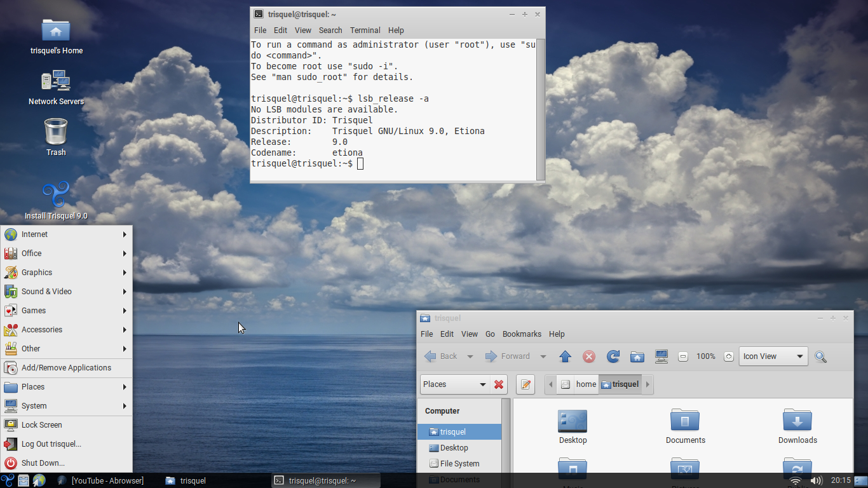Click the terminal's vertical scrollbar

point(540,109)
